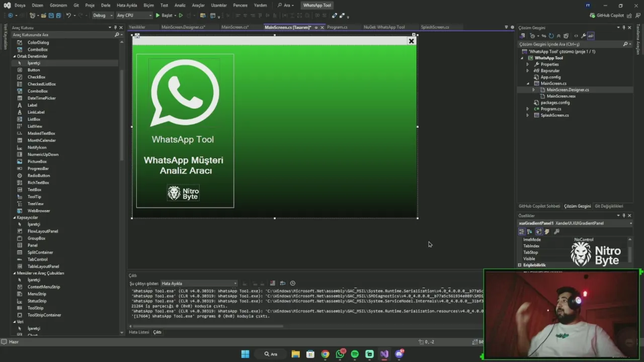Select the MenuStrip toolbox item
This screenshot has width=644, height=362.
click(x=37, y=294)
